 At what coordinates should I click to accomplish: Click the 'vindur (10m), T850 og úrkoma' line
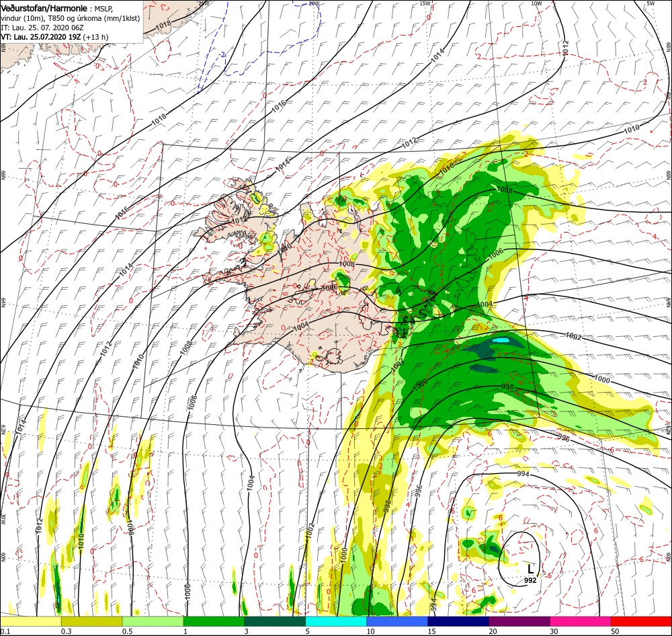pyautogui.click(x=70, y=18)
